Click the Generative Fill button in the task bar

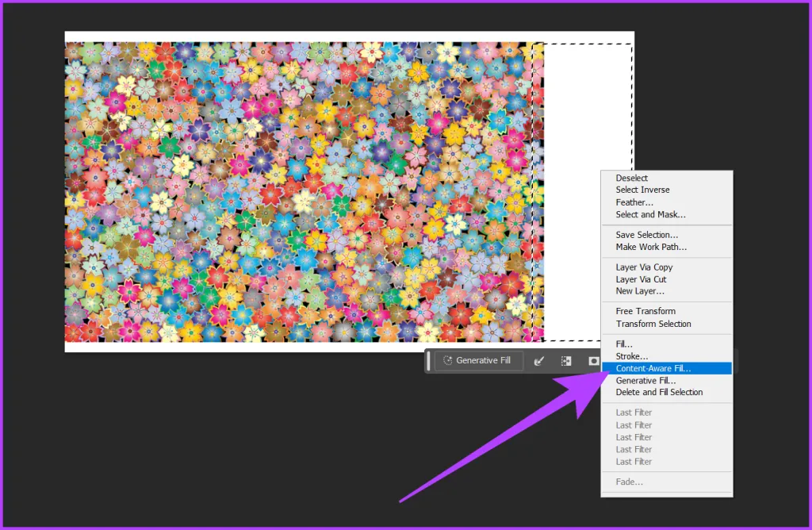coord(478,360)
